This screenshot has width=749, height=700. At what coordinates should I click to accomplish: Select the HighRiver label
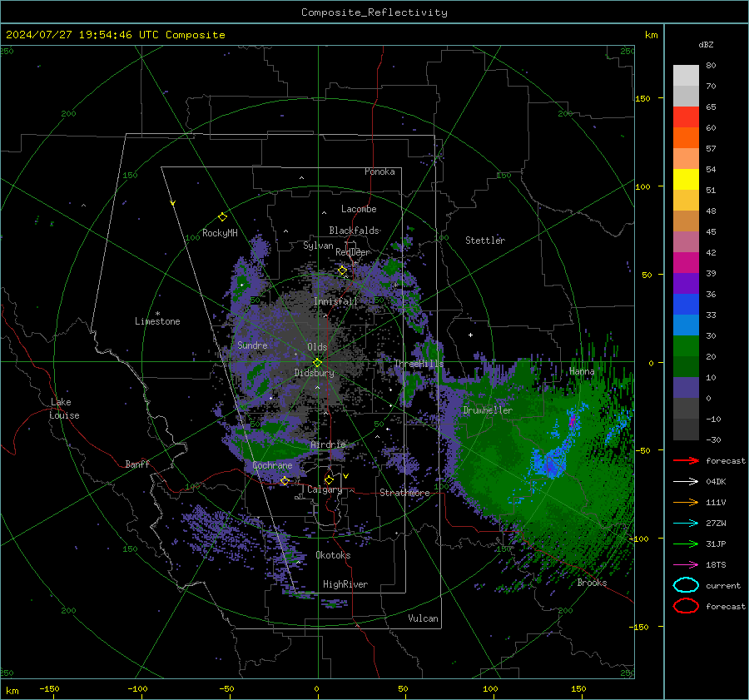(345, 584)
